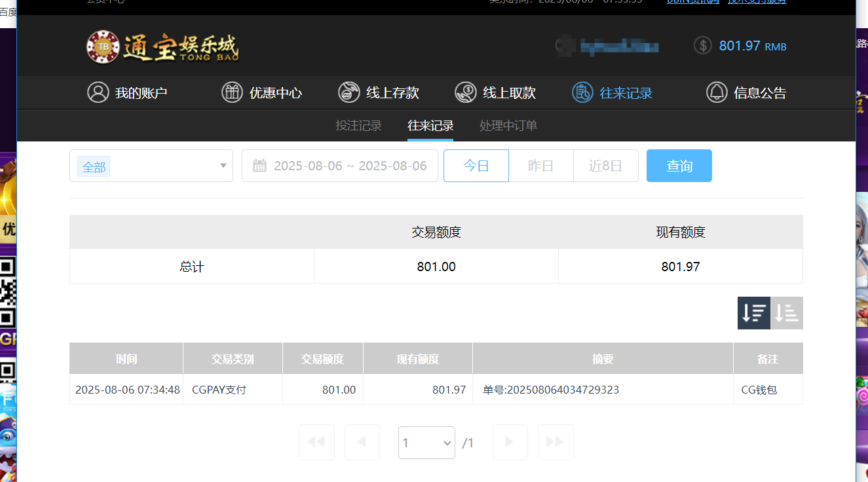Open the page number selector
Viewport: 868px width, 482px height.
426,442
